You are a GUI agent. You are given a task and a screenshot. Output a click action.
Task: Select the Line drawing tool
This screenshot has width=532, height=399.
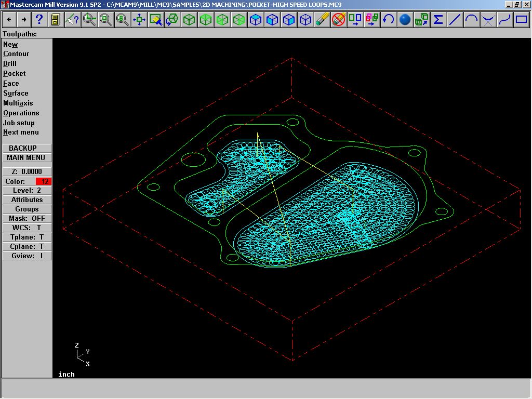455,20
